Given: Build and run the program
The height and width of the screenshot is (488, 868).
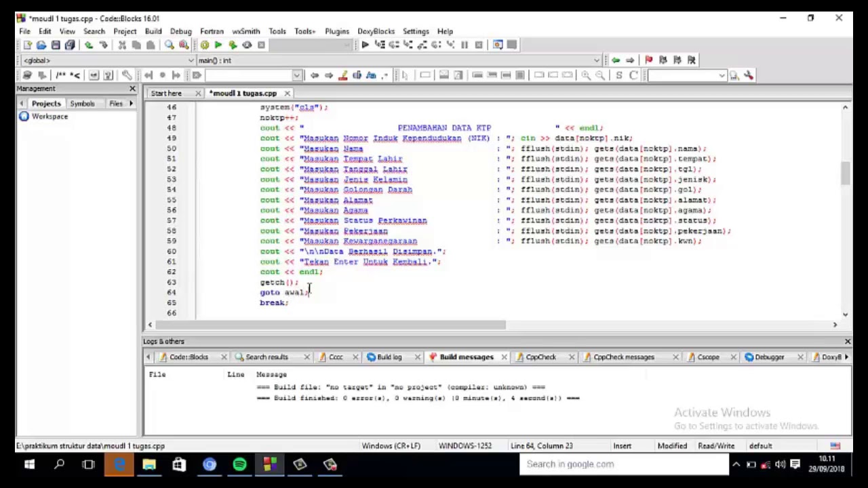Looking at the screenshot, I should coord(233,45).
